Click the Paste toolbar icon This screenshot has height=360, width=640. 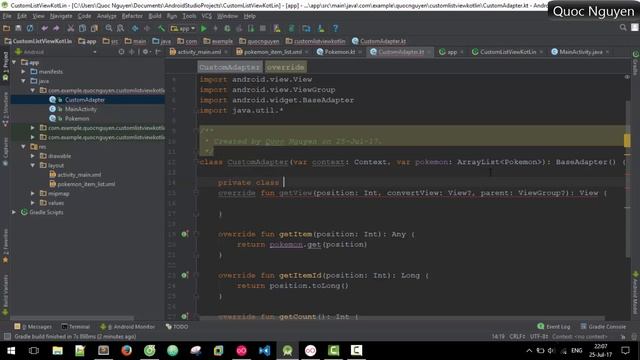94,28
